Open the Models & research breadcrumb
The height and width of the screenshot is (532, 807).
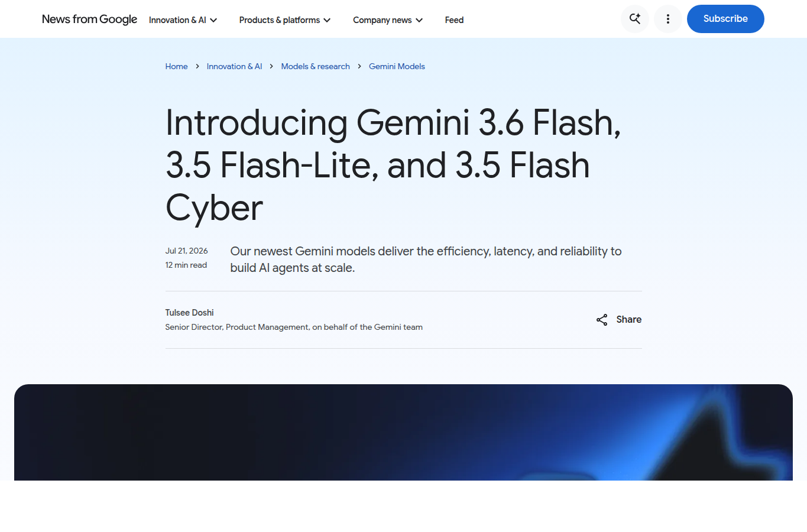(x=315, y=66)
